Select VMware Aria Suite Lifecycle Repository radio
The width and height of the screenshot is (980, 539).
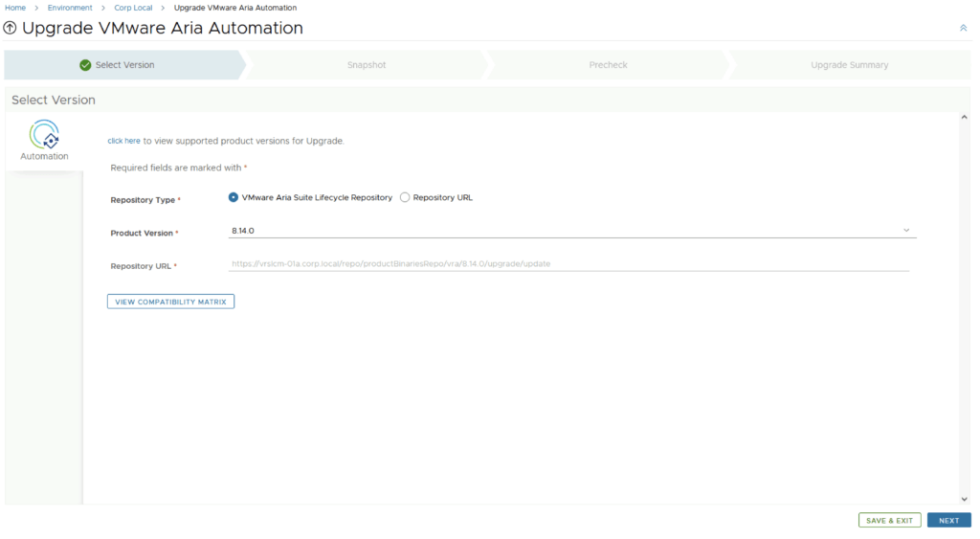coord(234,197)
